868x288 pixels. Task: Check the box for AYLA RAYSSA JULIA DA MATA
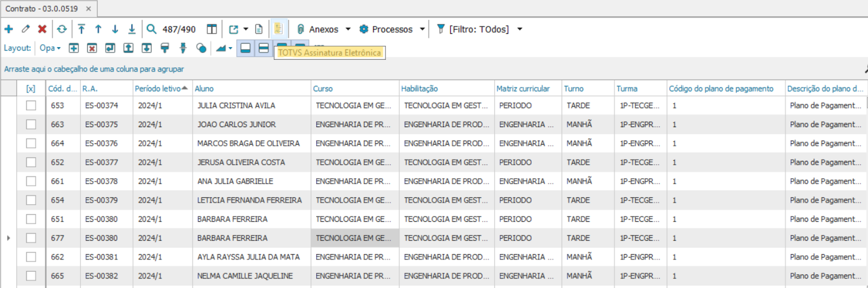(31, 257)
